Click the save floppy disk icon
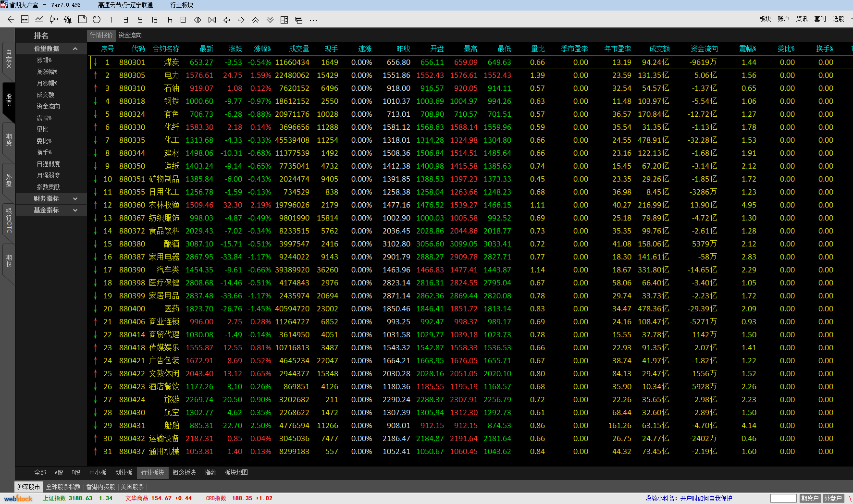Image resolution: width=853 pixels, height=504 pixels. (82, 20)
